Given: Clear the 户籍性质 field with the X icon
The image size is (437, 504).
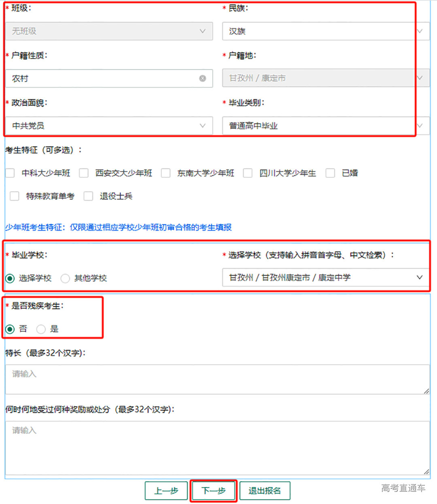Looking at the screenshot, I should coord(203,78).
